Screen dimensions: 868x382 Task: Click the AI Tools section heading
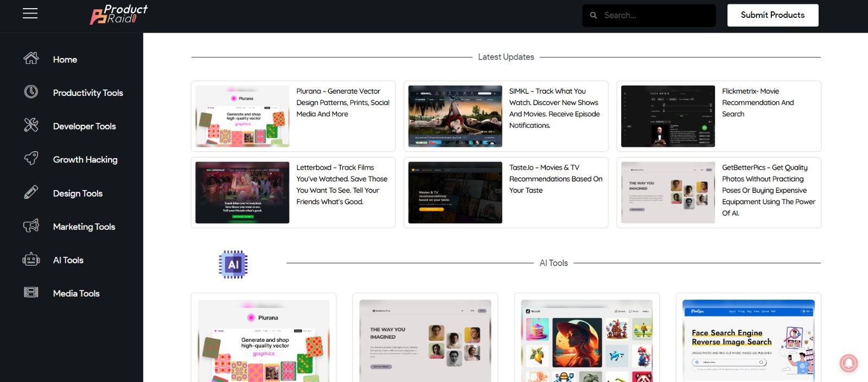(554, 263)
